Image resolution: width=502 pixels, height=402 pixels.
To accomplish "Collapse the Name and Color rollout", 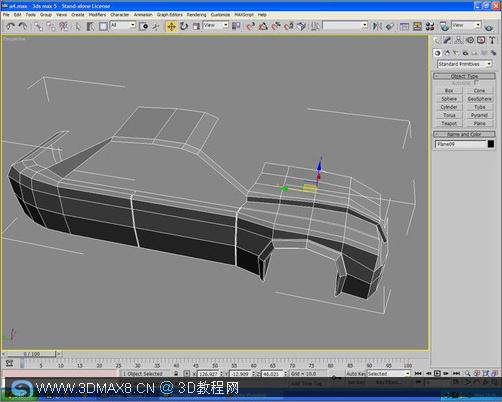I will (464, 134).
